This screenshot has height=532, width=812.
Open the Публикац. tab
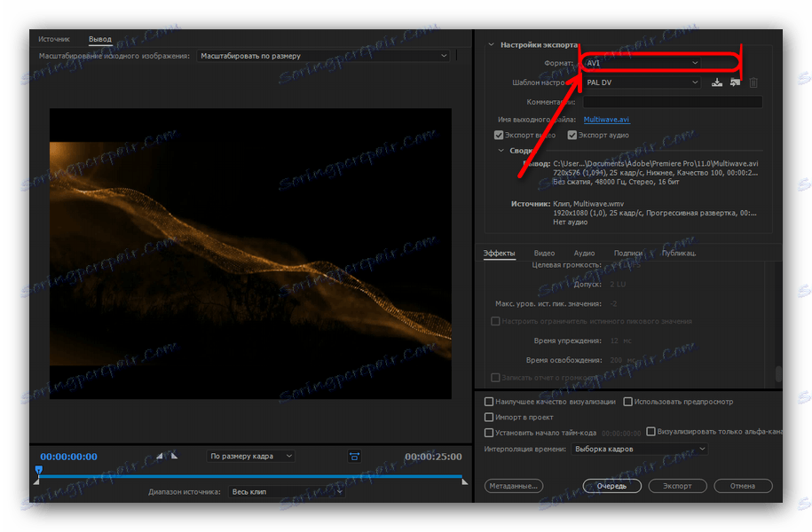[679, 253]
